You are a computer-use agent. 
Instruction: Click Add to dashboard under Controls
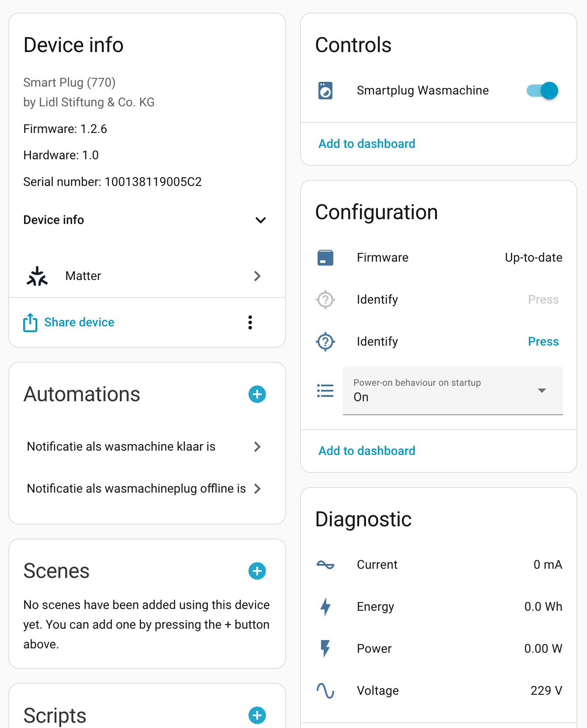point(367,143)
